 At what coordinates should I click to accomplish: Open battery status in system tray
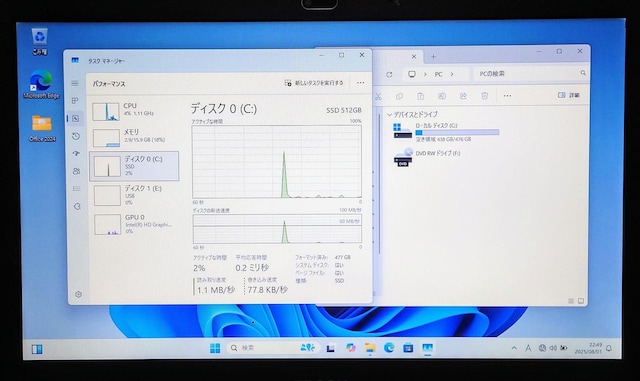coord(564,348)
